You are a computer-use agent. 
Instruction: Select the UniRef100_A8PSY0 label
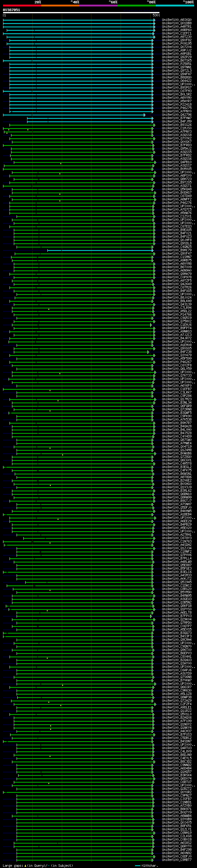[177, 176]
